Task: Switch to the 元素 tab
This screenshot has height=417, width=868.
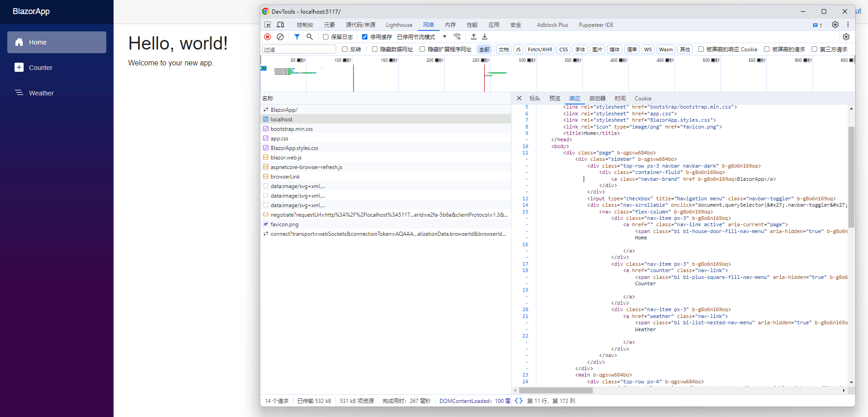Action: point(329,25)
